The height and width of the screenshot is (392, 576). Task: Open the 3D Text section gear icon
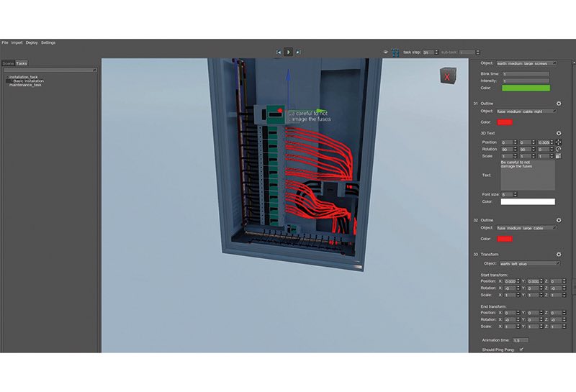(558, 133)
